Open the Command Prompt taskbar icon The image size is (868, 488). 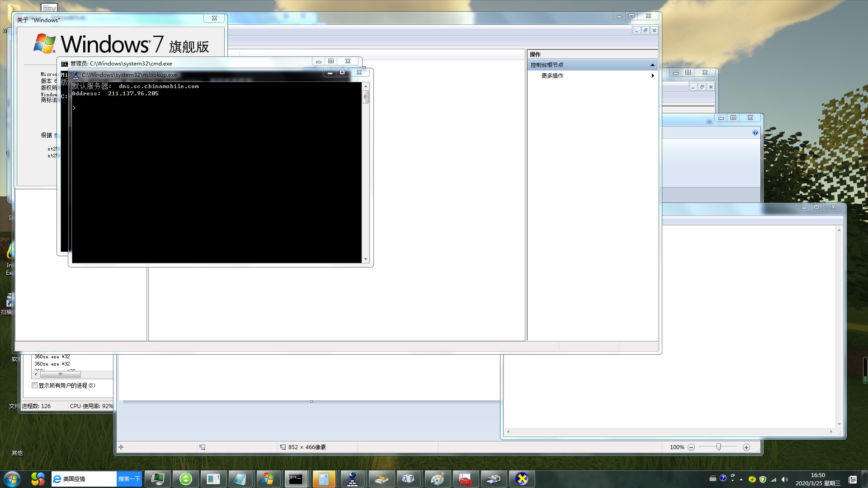296,479
